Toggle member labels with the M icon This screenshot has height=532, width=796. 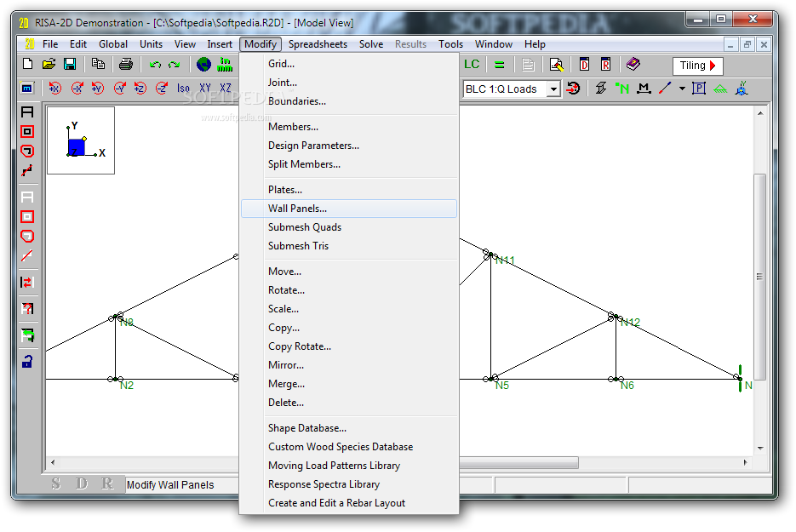coord(644,89)
